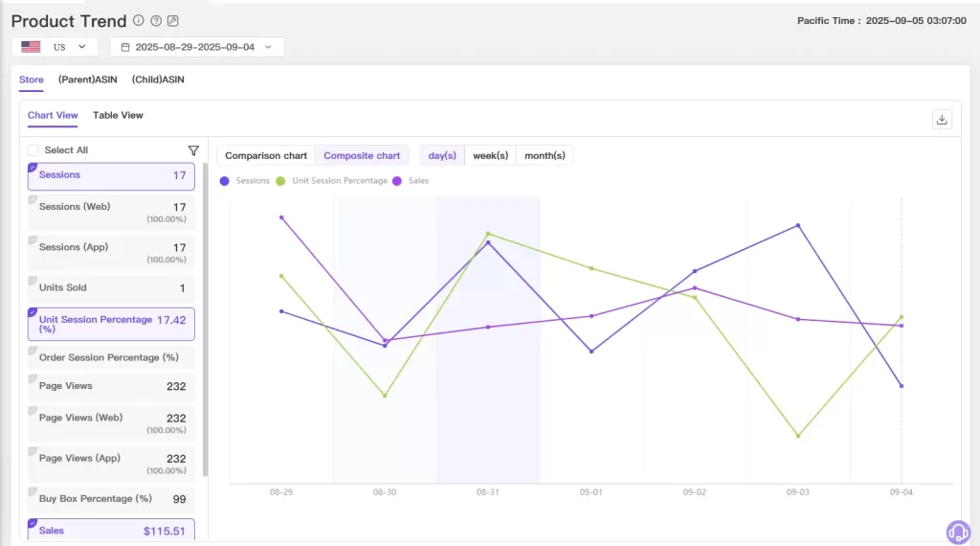Image resolution: width=980 pixels, height=546 pixels.
Task: Toggle the Unit Session Percentage legend dot
Action: click(280, 181)
